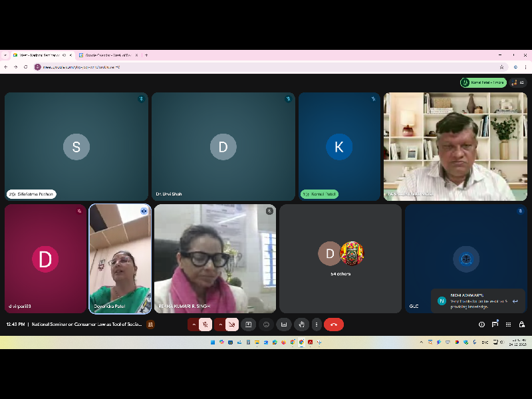The image size is (532, 399).
Task: Open the emoji reactions icon
Action: tap(266, 325)
